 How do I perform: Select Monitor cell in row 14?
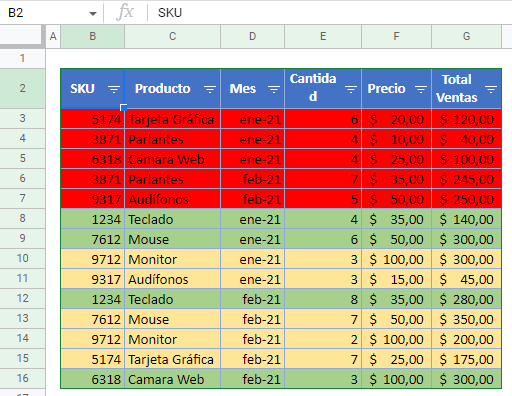[x=172, y=339]
